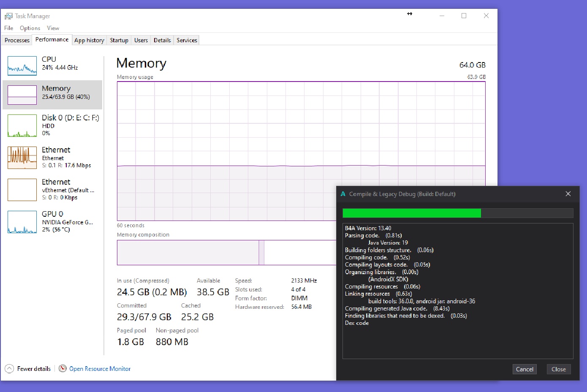Open the Options menu
587x392 pixels.
[30, 28]
